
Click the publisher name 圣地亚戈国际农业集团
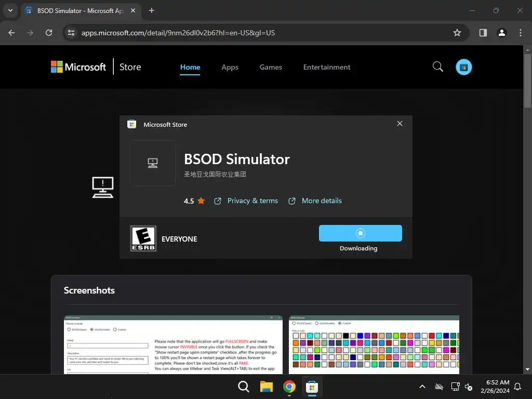pyautogui.click(x=215, y=175)
